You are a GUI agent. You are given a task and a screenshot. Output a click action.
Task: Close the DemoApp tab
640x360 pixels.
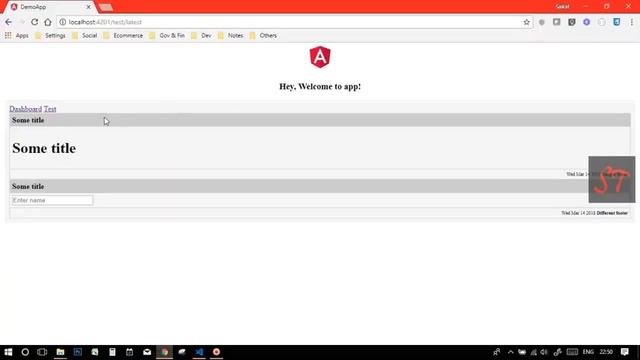click(x=89, y=7)
